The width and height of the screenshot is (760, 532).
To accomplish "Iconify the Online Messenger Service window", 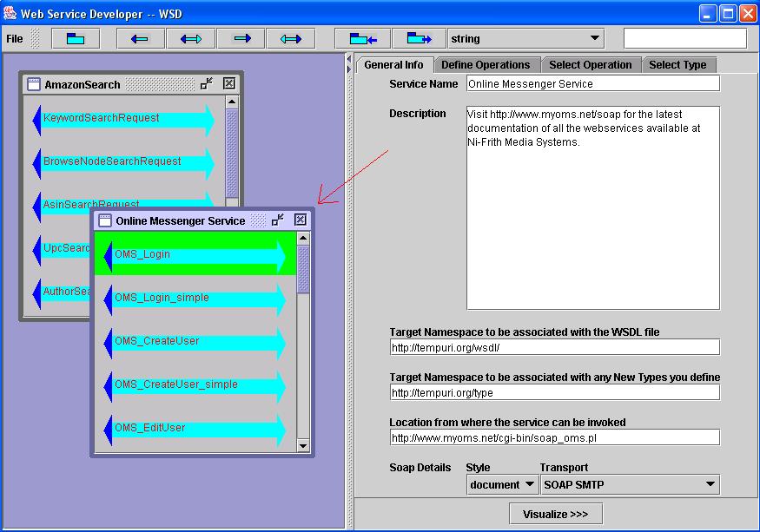I will point(278,220).
